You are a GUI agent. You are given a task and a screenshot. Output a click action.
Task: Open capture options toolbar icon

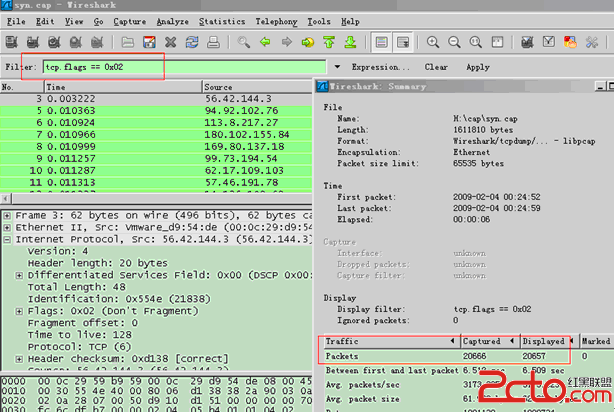tap(33, 42)
